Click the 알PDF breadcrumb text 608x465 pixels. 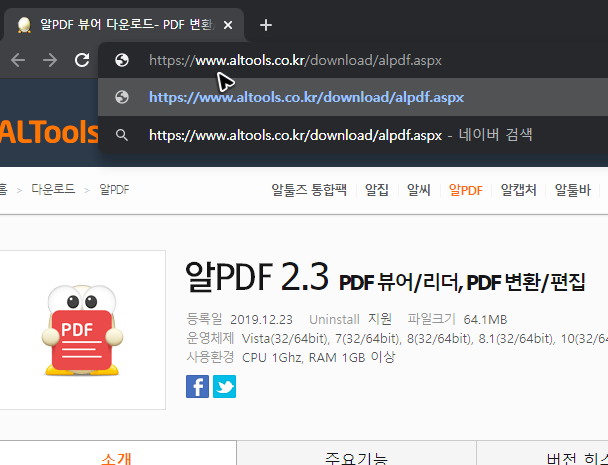114,190
